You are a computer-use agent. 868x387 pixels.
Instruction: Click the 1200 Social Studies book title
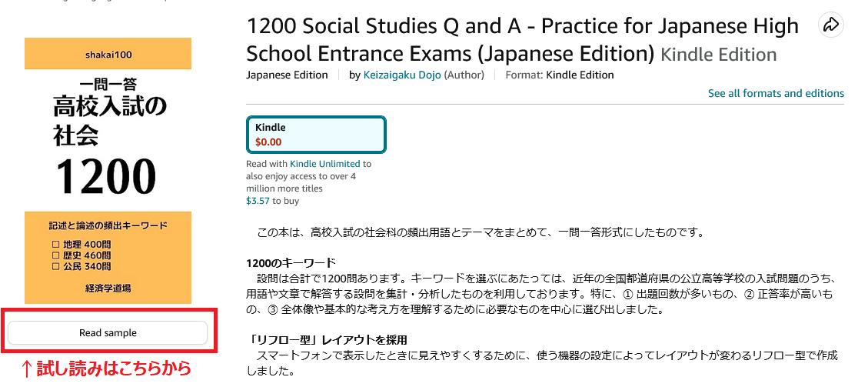[522, 40]
